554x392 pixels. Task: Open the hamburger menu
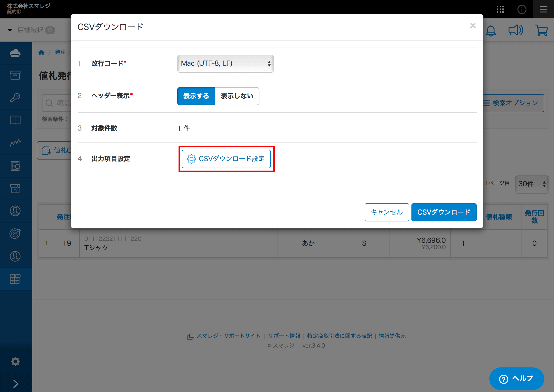pyautogui.click(x=543, y=9)
